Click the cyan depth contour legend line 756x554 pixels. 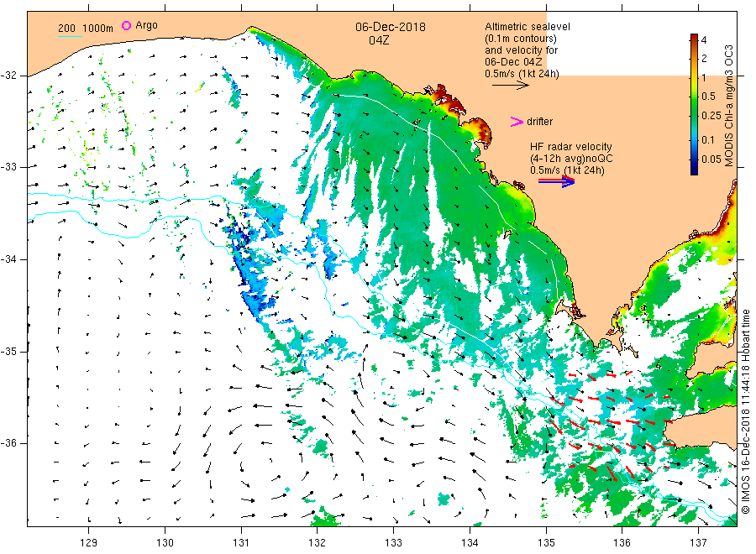pyautogui.click(x=70, y=37)
